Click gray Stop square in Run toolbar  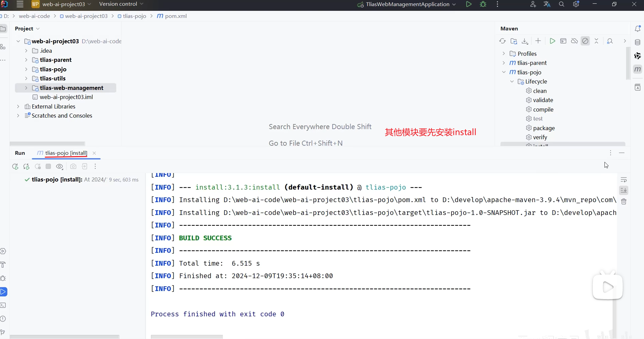click(x=48, y=166)
